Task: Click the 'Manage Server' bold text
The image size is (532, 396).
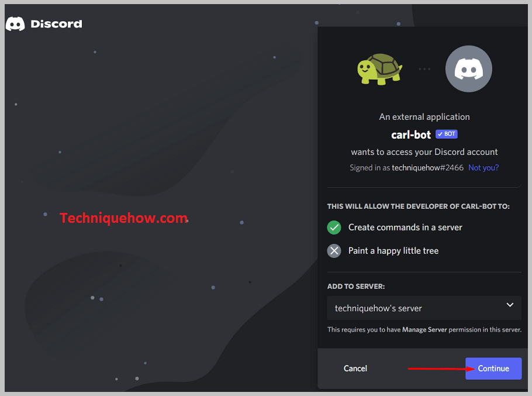Action: [424, 329]
